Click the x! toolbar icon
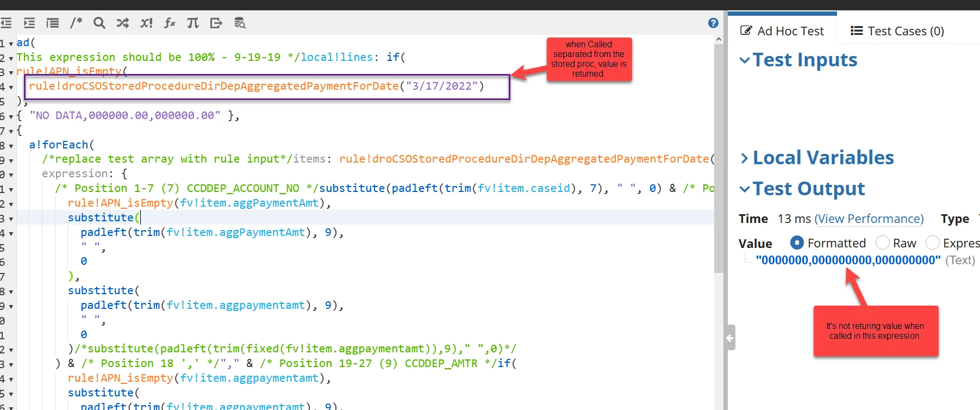Viewport: 980px width, 410px height. click(x=146, y=23)
